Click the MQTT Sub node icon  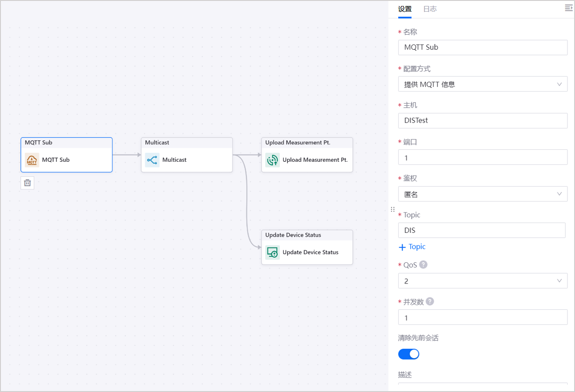(32, 160)
